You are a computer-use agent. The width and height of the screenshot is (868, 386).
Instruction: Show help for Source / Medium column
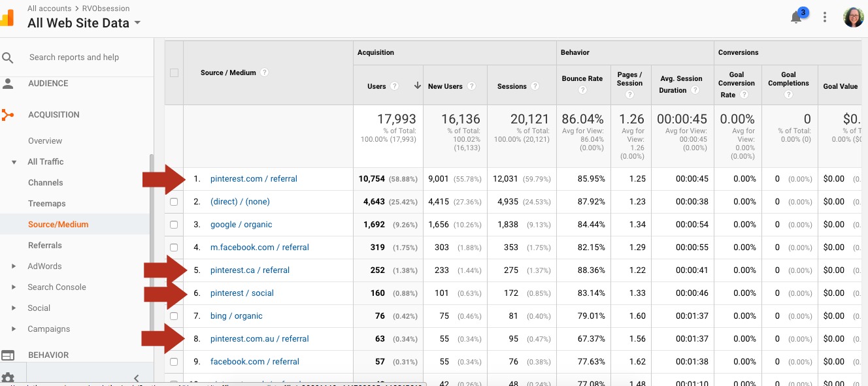coord(264,72)
